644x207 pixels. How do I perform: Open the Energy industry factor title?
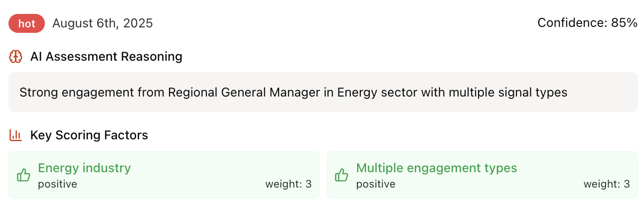pyautogui.click(x=84, y=168)
